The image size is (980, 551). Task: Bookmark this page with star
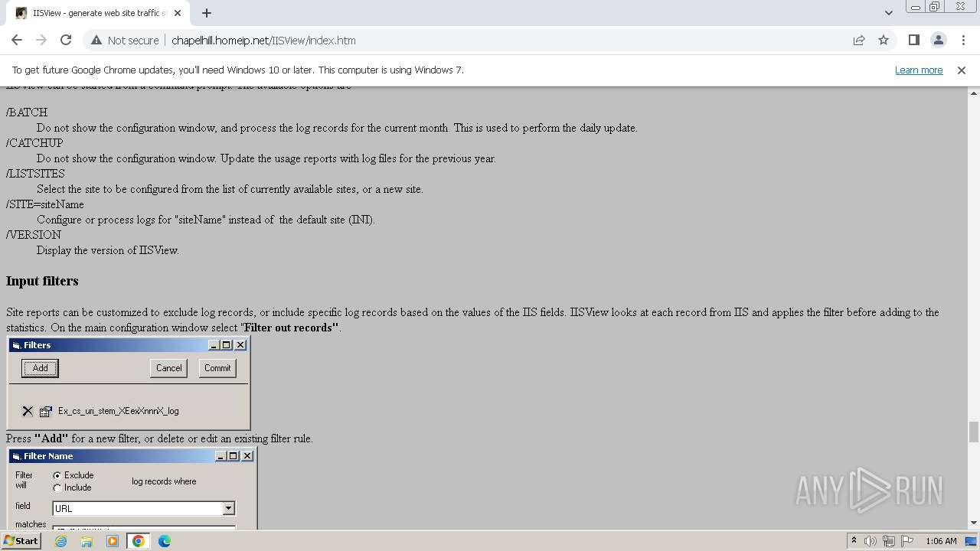[884, 41]
